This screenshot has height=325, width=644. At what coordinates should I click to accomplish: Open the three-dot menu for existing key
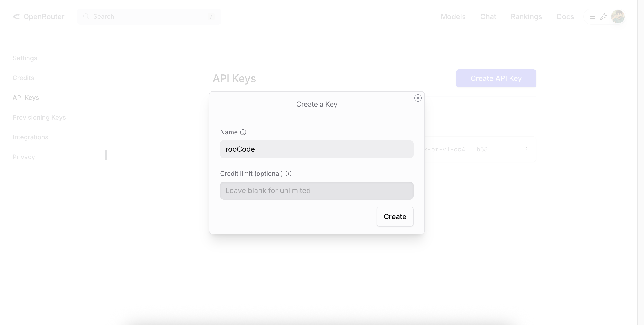coord(527,149)
